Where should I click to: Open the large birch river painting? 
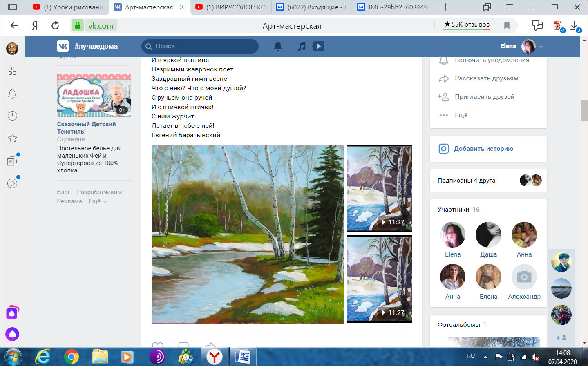(x=248, y=234)
